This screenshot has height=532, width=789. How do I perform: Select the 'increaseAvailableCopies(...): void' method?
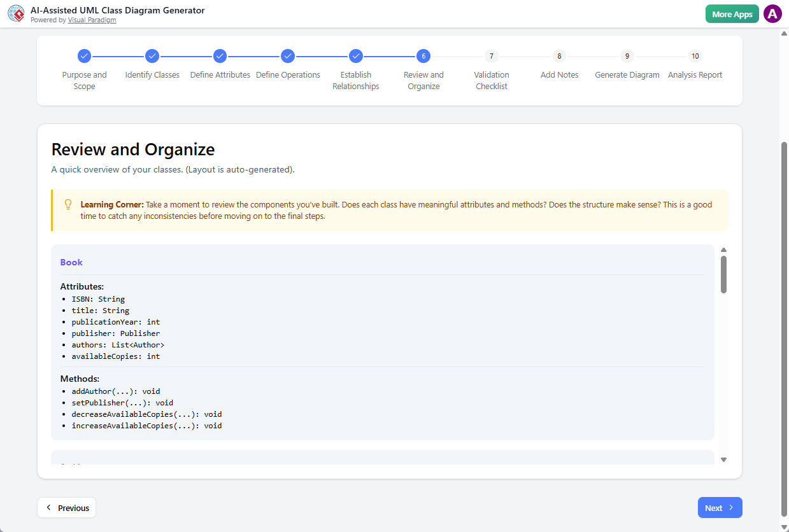coord(146,426)
